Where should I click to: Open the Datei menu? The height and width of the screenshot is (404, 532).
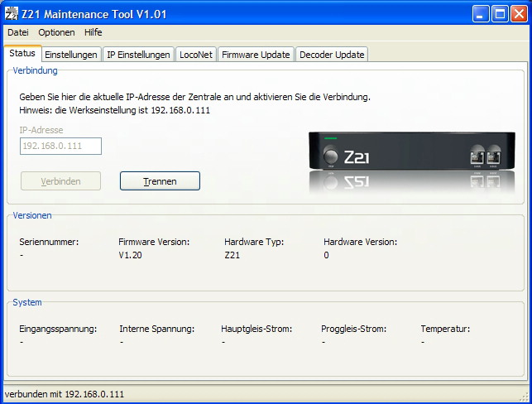pos(18,32)
